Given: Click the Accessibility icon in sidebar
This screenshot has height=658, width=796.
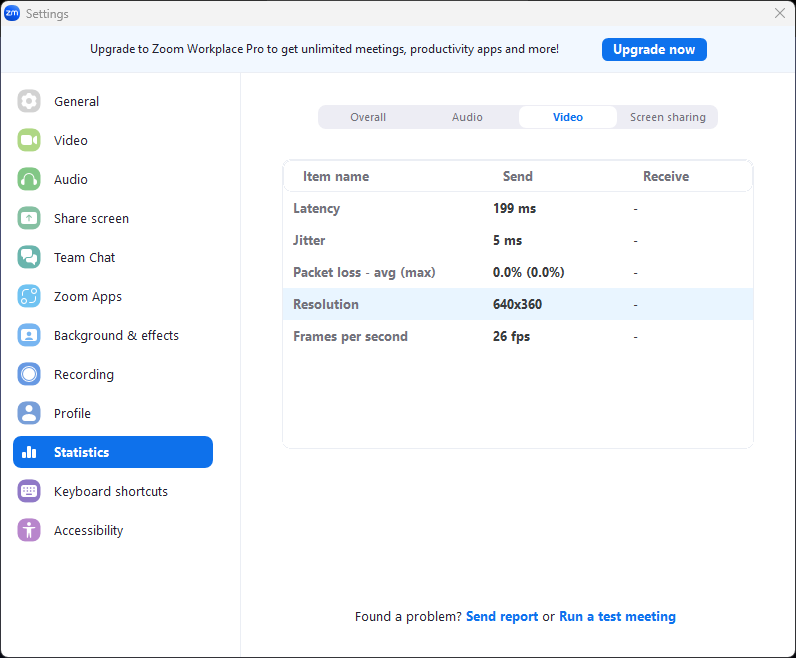Looking at the screenshot, I should tap(29, 530).
